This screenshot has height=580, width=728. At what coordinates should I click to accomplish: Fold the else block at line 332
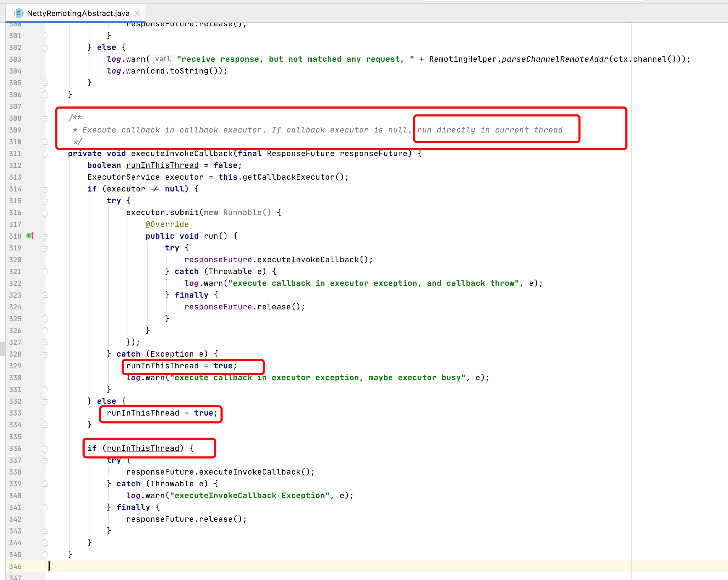[x=45, y=402]
